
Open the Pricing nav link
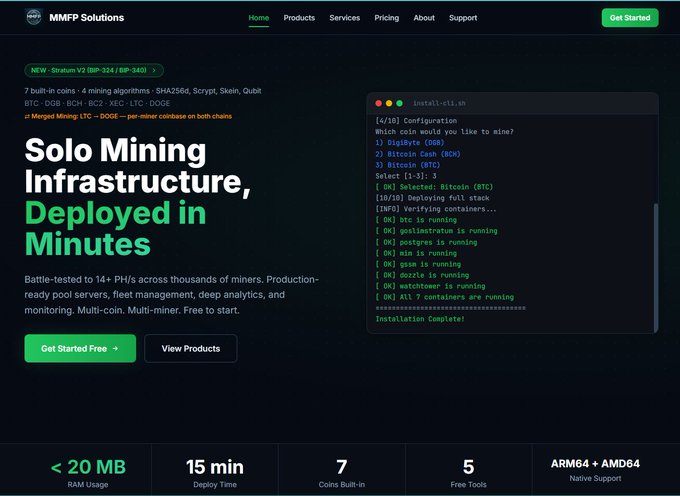(x=386, y=18)
